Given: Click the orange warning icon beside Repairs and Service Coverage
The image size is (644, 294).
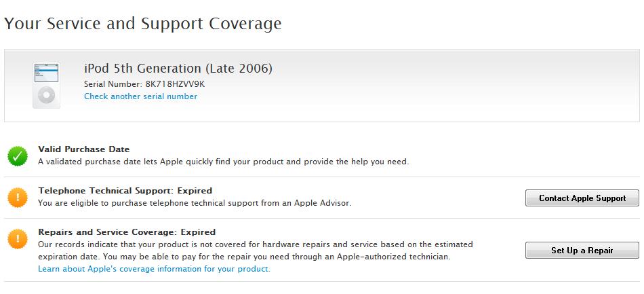Looking at the screenshot, I should 17,239.
